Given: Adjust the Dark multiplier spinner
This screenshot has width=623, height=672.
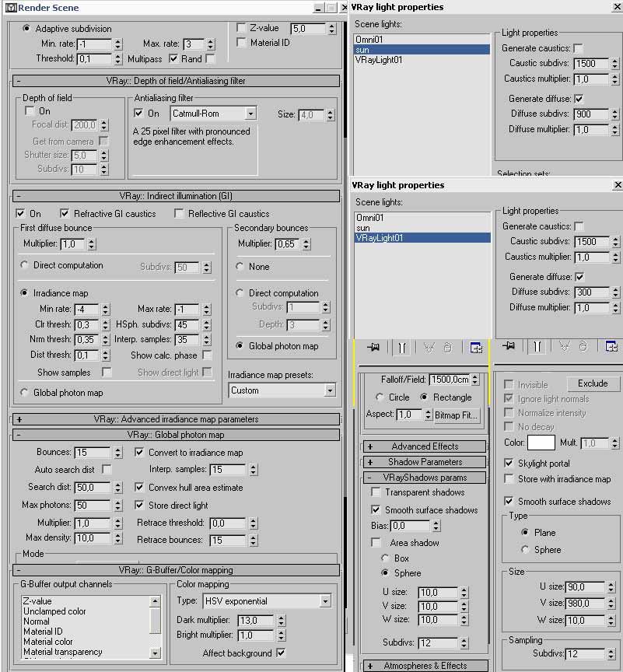Looking at the screenshot, I should click(281, 620).
